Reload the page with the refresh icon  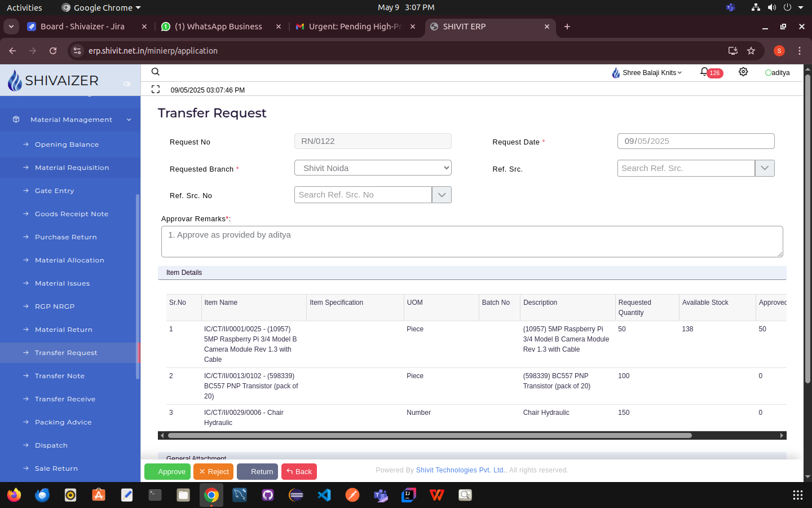click(53, 51)
